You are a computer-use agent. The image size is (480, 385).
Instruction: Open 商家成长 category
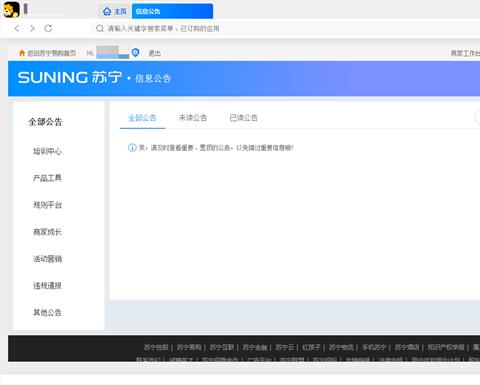47,232
